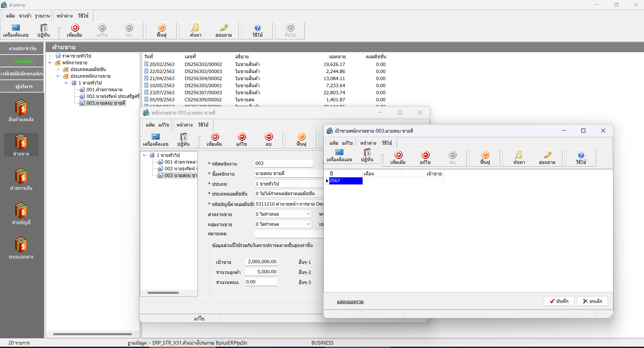Click the refresh (ฟื้นฟู) icon in the sales target window
The height and width of the screenshot is (348, 644).
click(485, 155)
